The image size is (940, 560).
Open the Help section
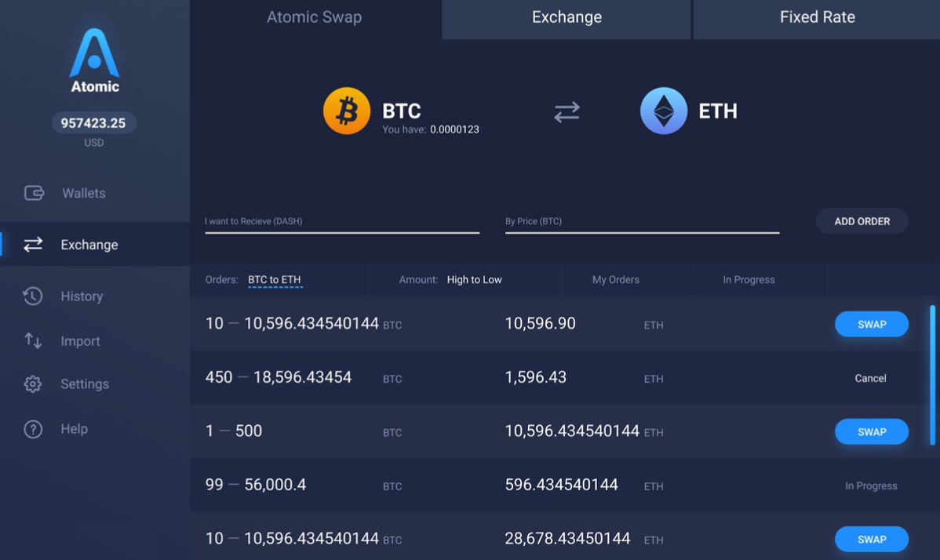75,429
